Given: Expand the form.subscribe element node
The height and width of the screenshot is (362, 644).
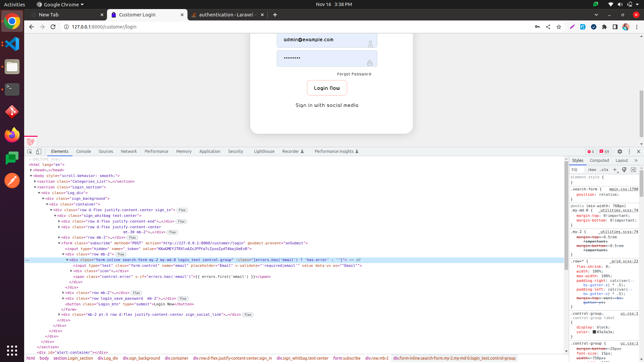Looking at the screenshot, I should pos(59,243).
